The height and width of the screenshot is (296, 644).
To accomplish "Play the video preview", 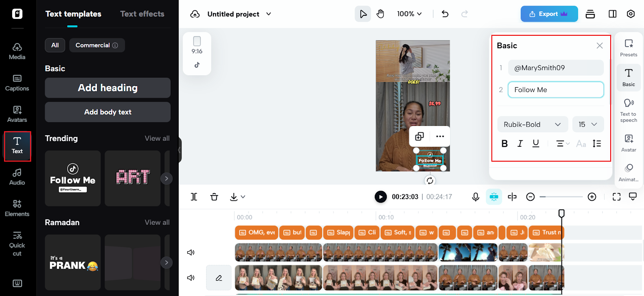I will pos(380,197).
